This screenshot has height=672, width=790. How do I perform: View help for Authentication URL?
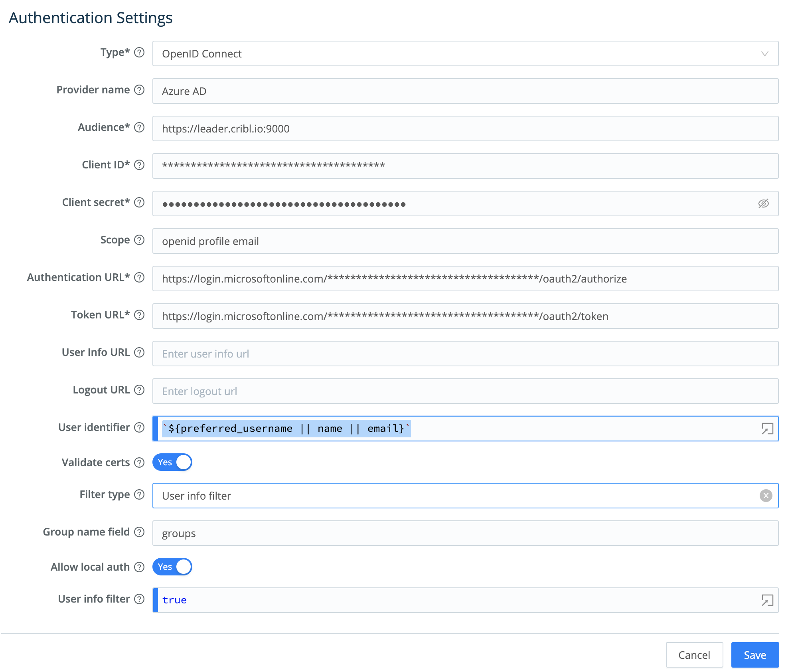pyautogui.click(x=139, y=278)
